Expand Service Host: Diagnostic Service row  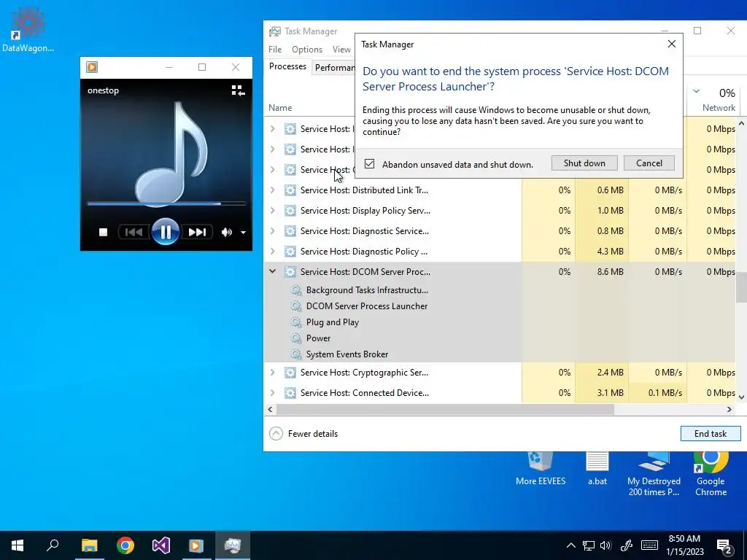[x=273, y=231]
